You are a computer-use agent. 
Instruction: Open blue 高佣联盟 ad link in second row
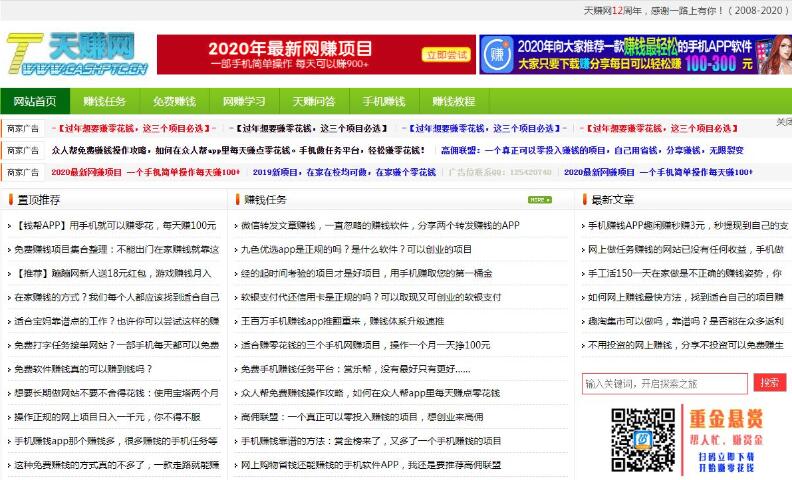point(592,150)
